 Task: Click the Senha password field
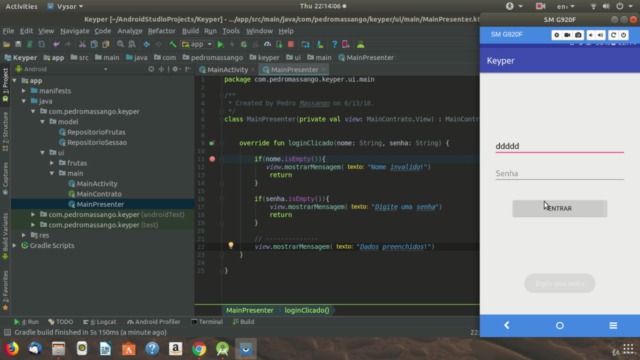tap(560, 173)
